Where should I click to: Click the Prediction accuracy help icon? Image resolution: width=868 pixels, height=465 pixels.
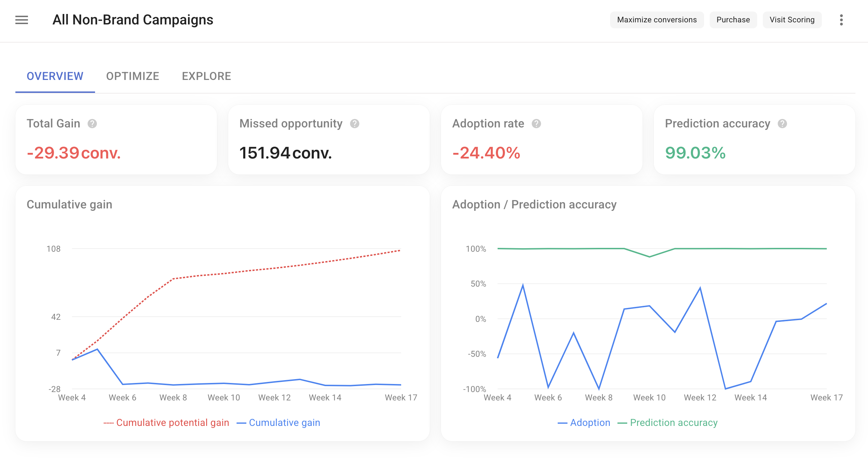[783, 123]
